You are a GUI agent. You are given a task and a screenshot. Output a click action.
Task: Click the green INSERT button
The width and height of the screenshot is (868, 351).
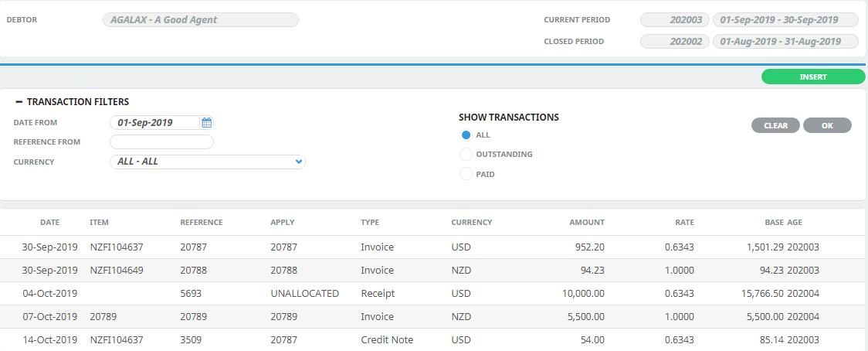pyautogui.click(x=813, y=77)
